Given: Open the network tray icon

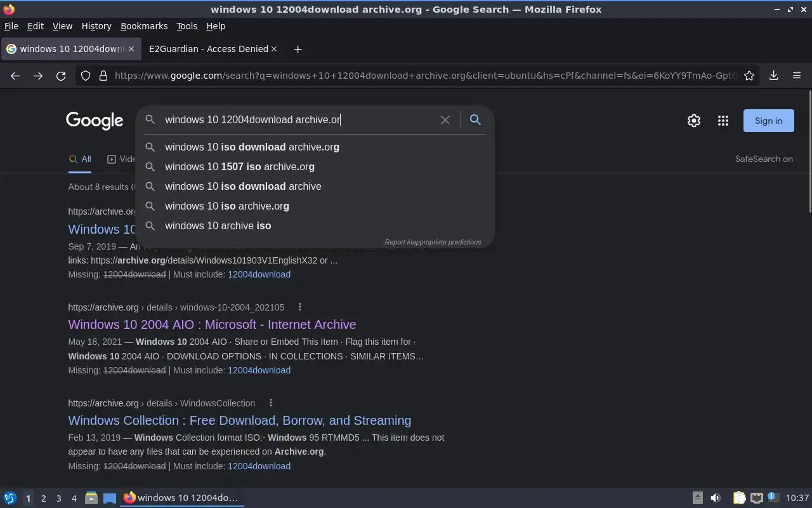Looking at the screenshot, I should coord(756,498).
